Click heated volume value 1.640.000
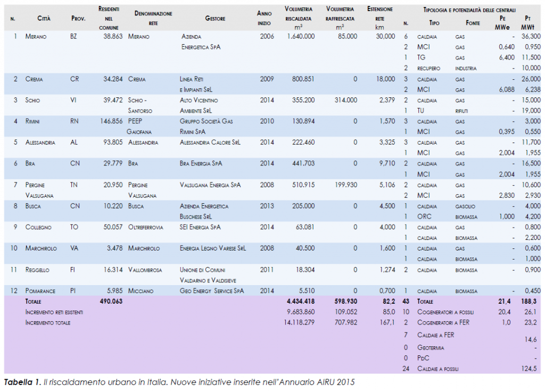Viewport: 545px width, 392px height. click(301, 36)
